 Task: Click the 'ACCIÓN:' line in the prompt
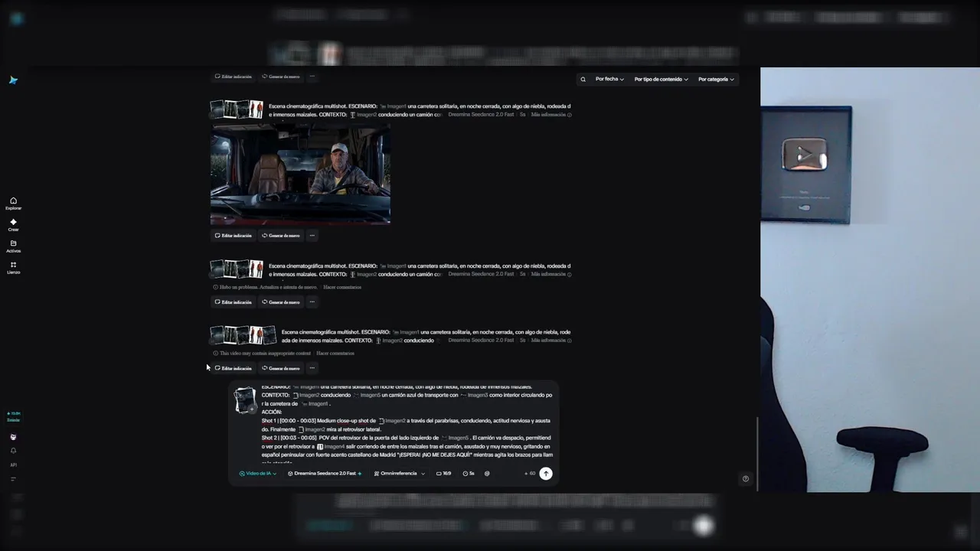(x=272, y=412)
